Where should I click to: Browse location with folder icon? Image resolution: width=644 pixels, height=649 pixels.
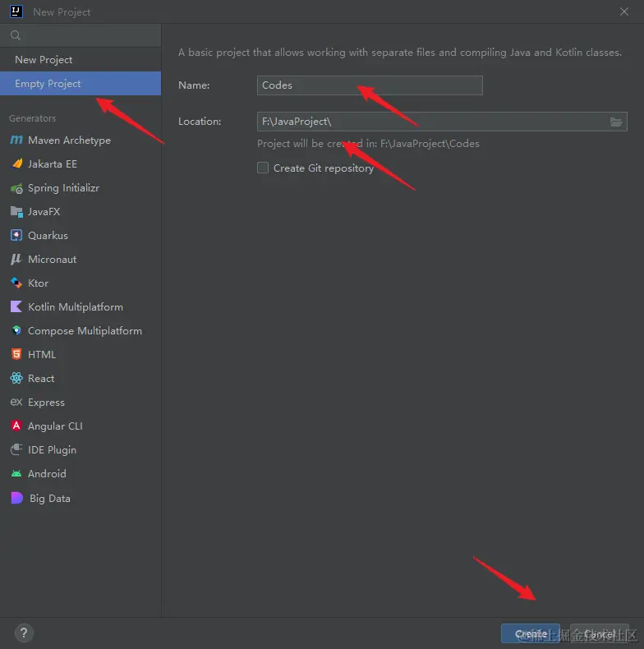[616, 122]
